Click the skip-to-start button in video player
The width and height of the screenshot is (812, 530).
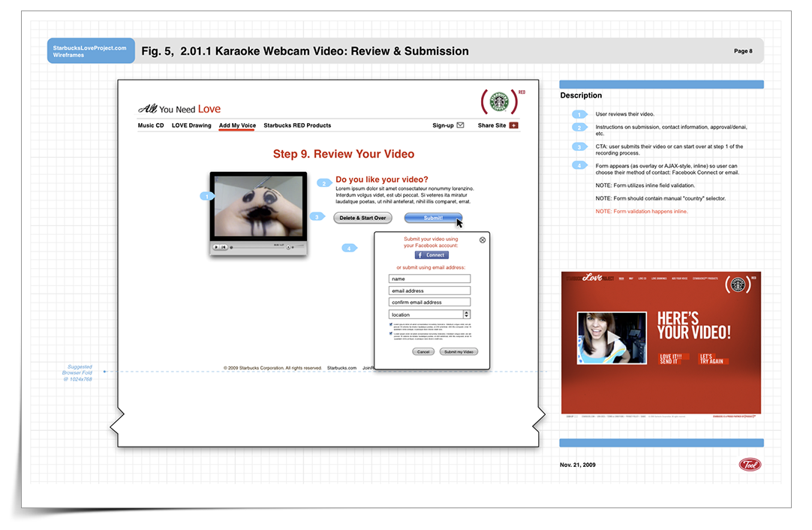coord(224,247)
